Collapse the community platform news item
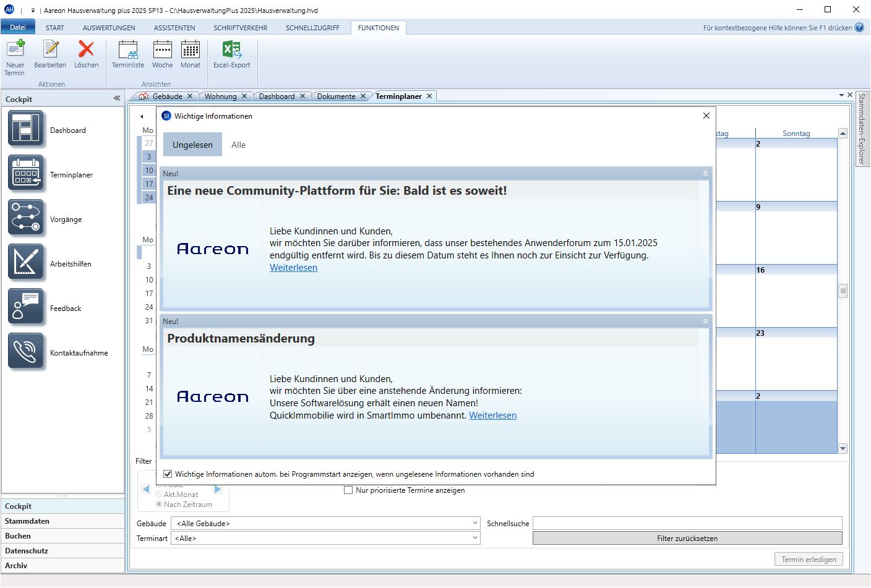The image size is (871, 588). (x=705, y=174)
